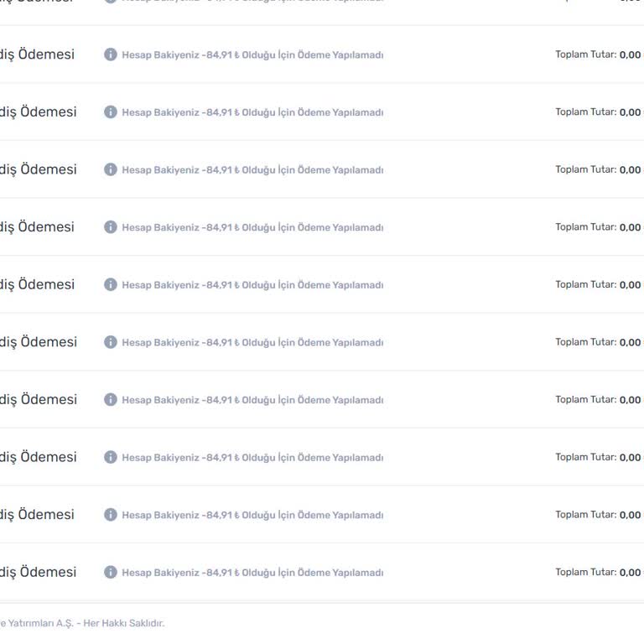The width and height of the screenshot is (644, 644).
Task: Click info icon in second-to-last payment row
Action: click(111, 515)
